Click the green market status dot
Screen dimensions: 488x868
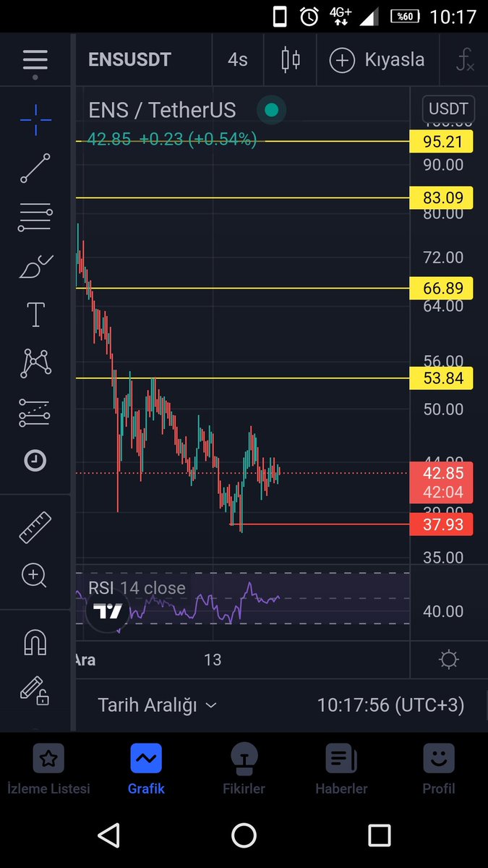point(271,110)
